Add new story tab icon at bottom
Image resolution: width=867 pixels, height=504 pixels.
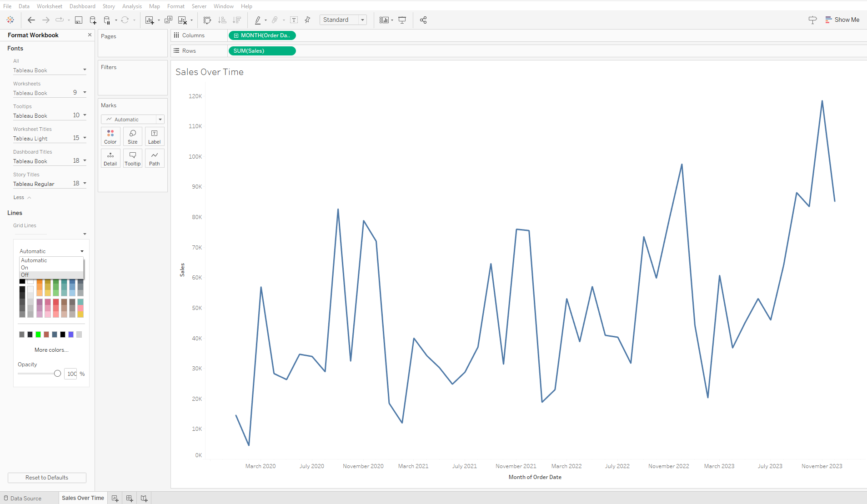click(x=144, y=498)
